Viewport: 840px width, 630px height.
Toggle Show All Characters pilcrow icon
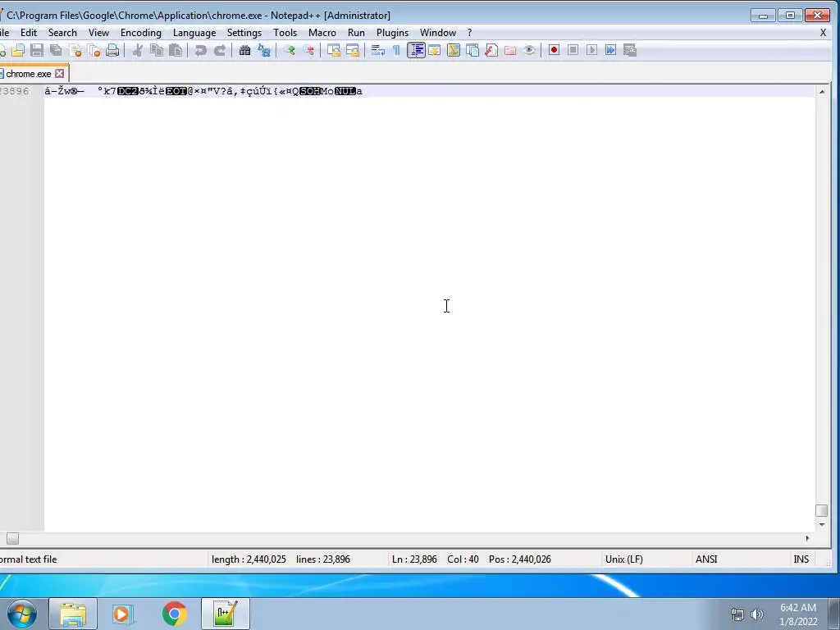(396, 50)
